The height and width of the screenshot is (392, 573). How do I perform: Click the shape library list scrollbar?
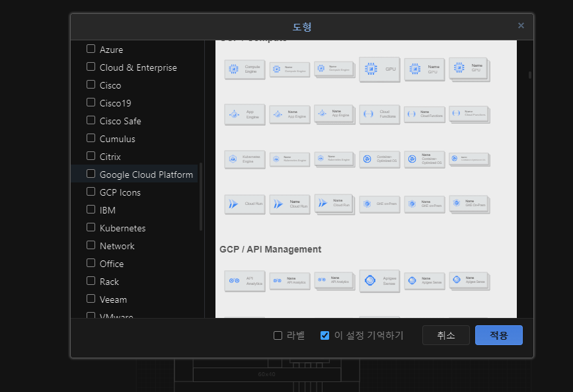coord(201,197)
